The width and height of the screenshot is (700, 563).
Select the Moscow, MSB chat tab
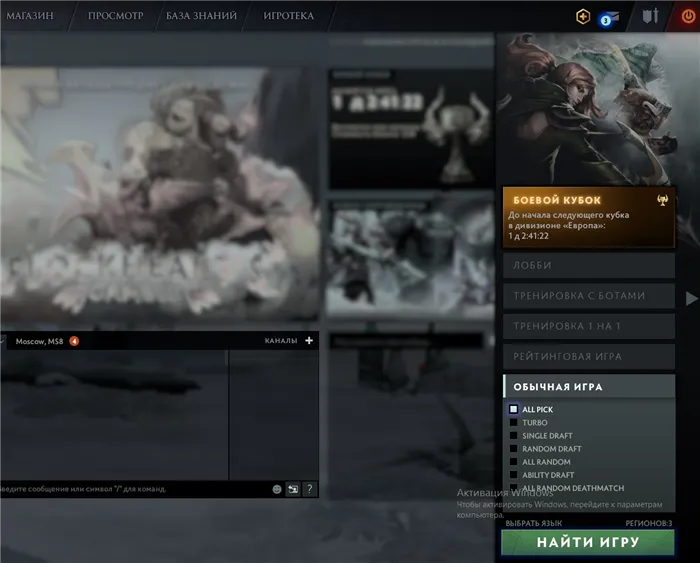coord(39,341)
